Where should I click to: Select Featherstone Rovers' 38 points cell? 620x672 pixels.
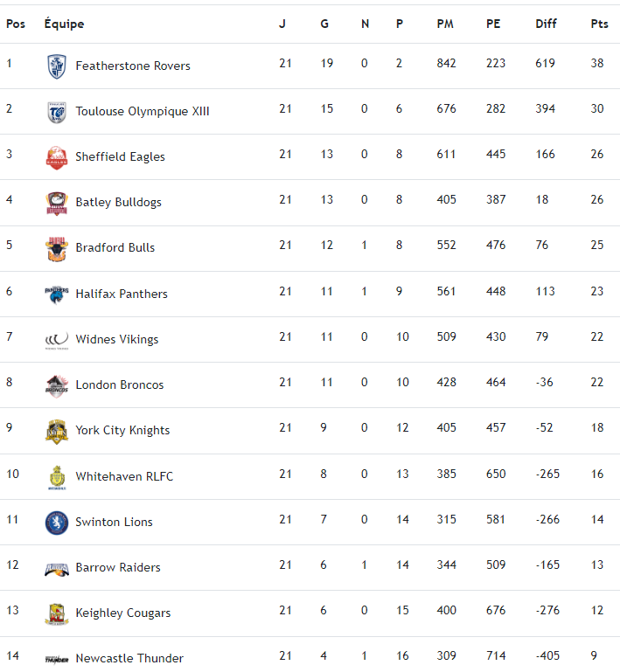[597, 64]
